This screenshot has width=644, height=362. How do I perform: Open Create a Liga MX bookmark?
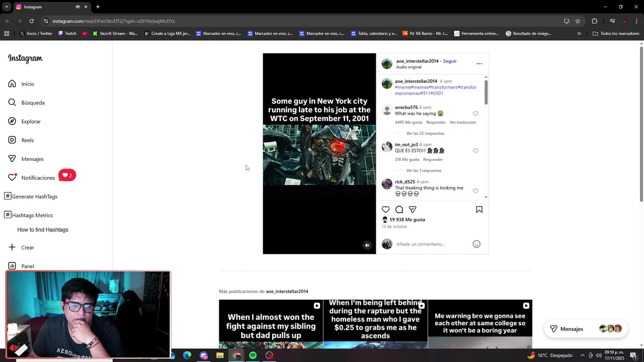(x=167, y=34)
